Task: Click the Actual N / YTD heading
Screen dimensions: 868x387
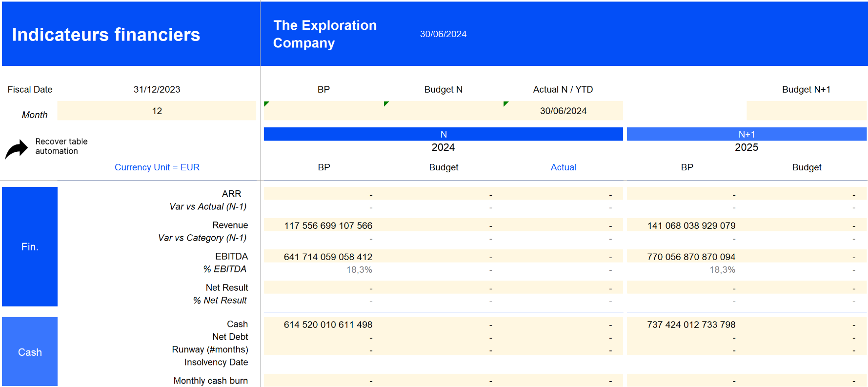Action: (563, 90)
